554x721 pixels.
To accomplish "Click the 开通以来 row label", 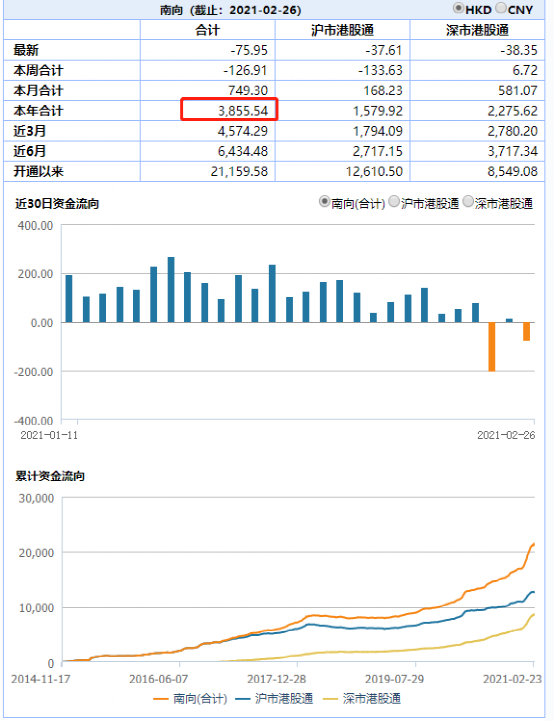I will [38, 171].
